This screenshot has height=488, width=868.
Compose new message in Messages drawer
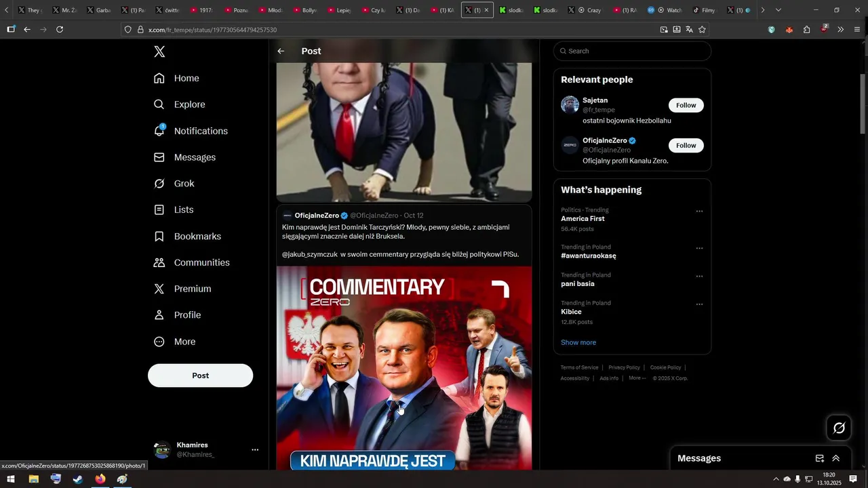[819, 458]
